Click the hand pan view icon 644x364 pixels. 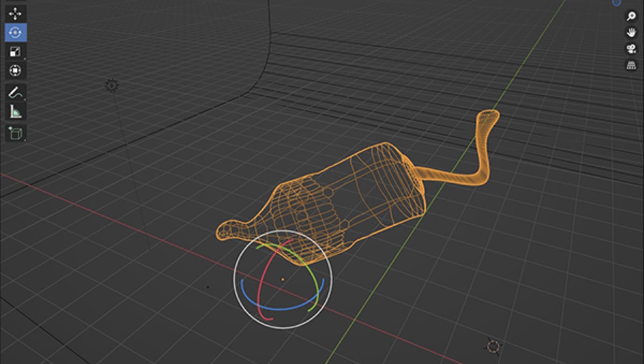coord(631,32)
